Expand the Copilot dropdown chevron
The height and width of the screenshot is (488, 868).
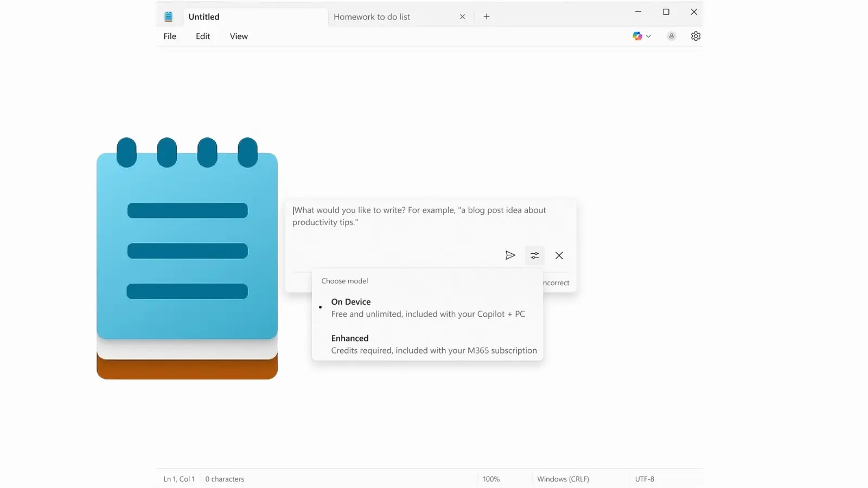(x=649, y=36)
